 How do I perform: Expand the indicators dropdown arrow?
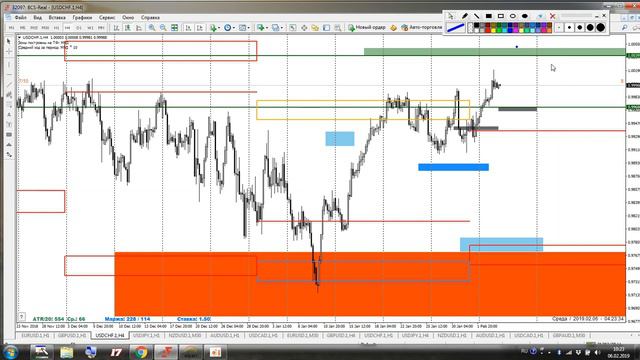coord(219,28)
